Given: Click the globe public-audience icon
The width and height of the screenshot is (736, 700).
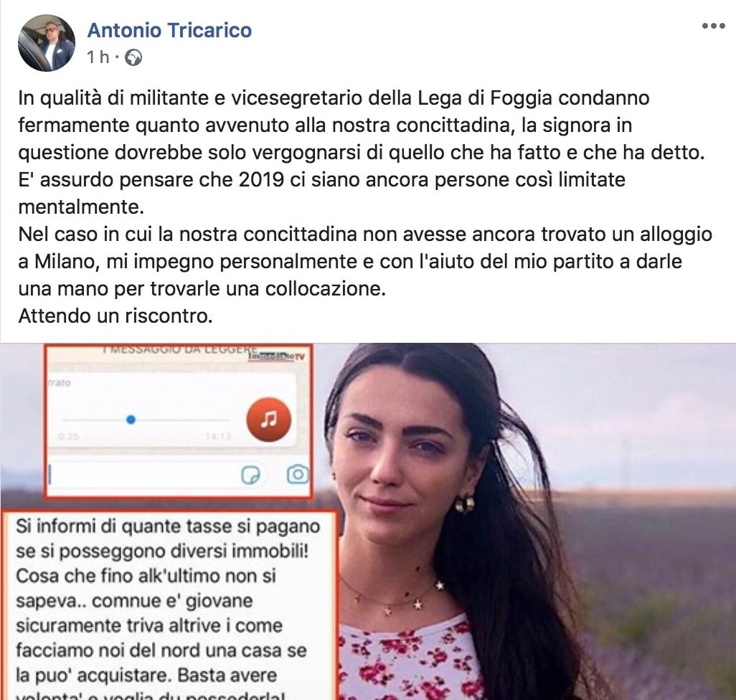Looking at the screenshot, I should coord(133,57).
